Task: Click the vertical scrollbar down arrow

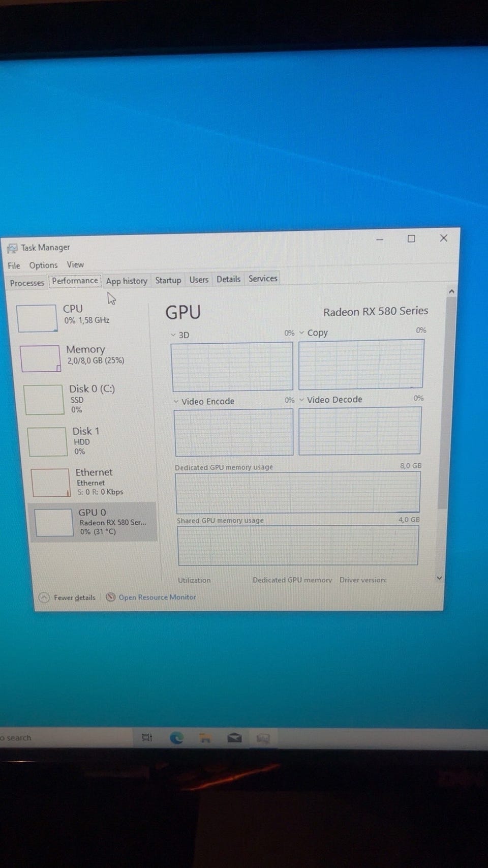Action: (440, 578)
